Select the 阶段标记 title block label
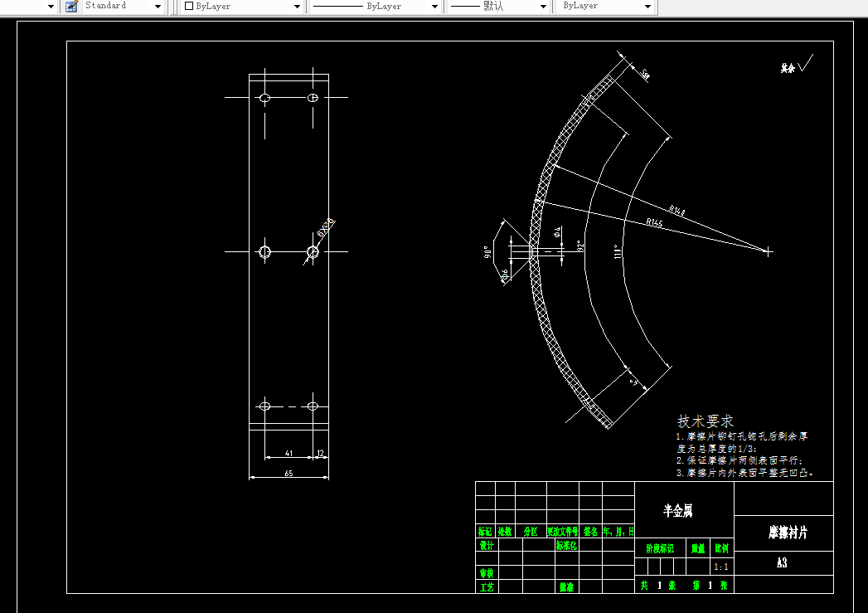 pos(660,549)
